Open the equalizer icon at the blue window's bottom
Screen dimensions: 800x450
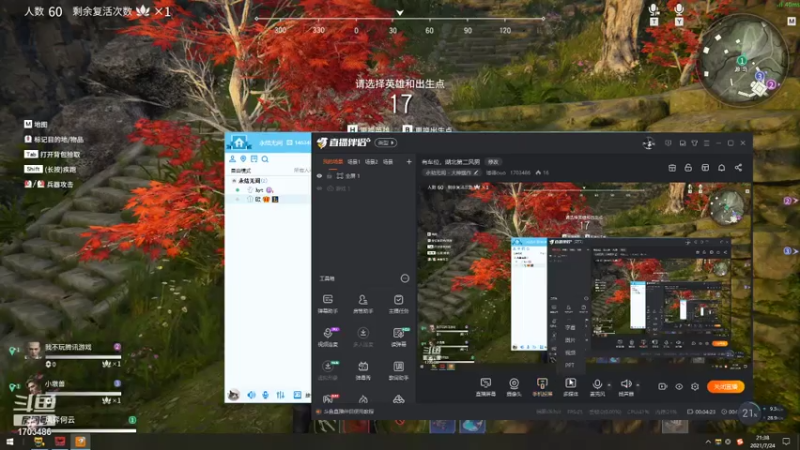281,395
